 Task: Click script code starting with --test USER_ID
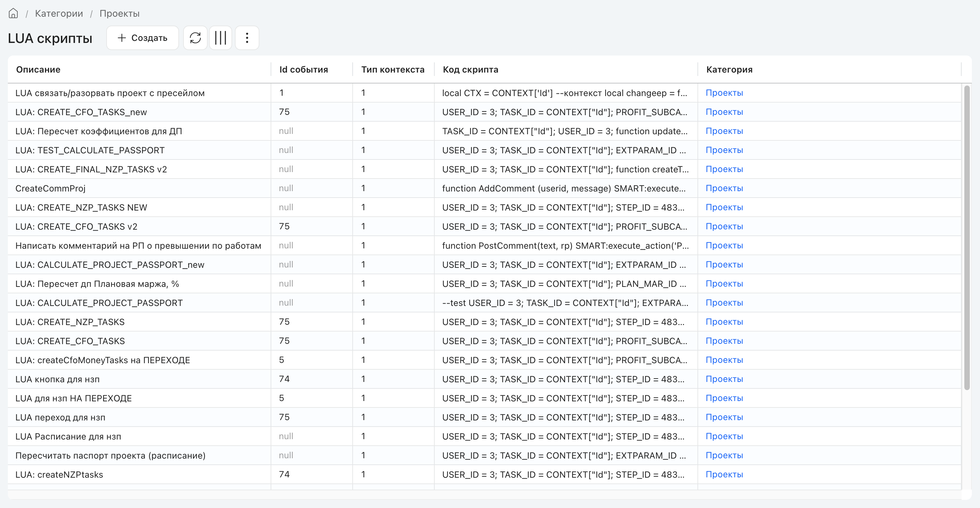pyautogui.click(x=565, y=303)
